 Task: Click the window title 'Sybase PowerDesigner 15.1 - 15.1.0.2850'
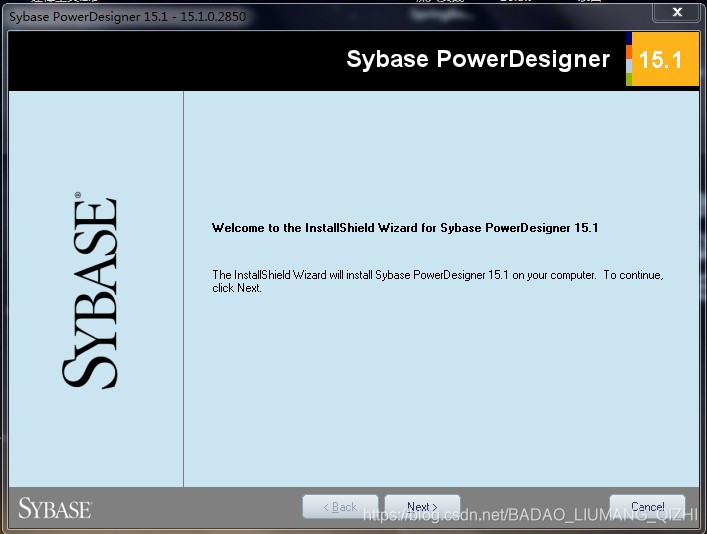tap(128, 17)
